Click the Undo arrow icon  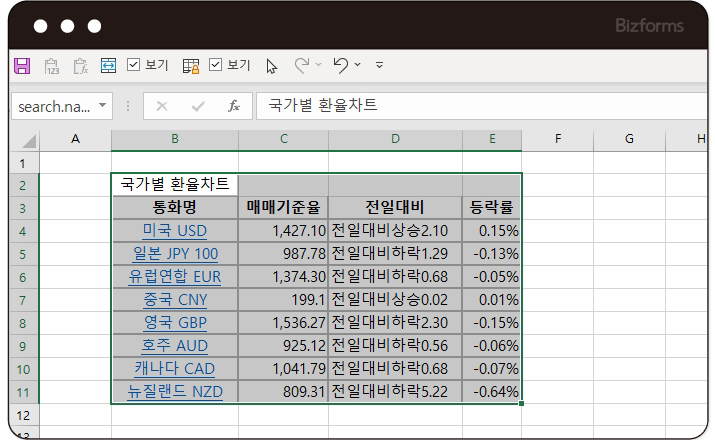point(340,65)
